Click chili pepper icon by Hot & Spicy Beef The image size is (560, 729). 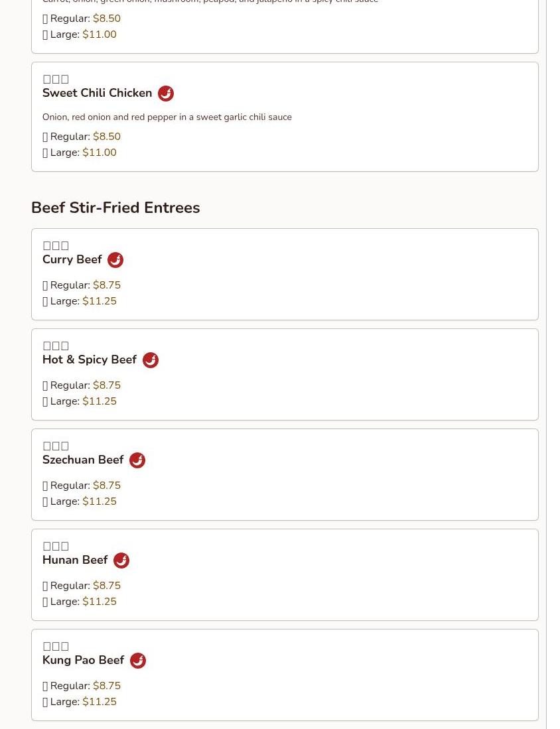tap(150, 360)
